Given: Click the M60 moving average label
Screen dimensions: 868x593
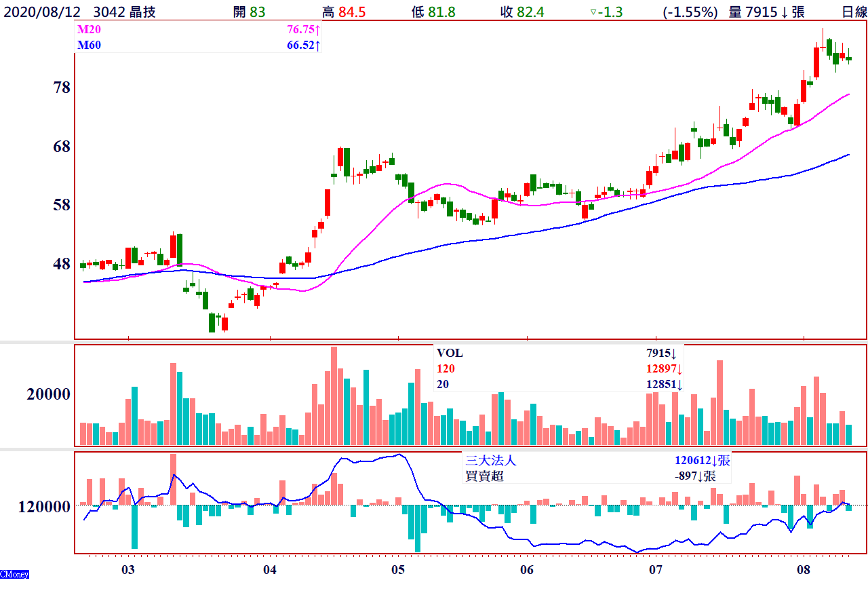Looking at the screenshot, I should [x=88, y=45].
